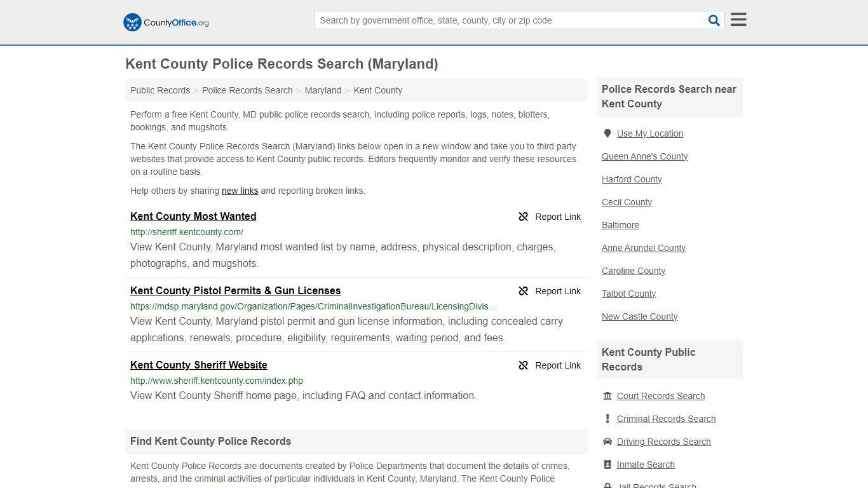The width and height of the screenshot is (868, 488).
Task: Click the search magnifier icon
Action: [714, 20]
